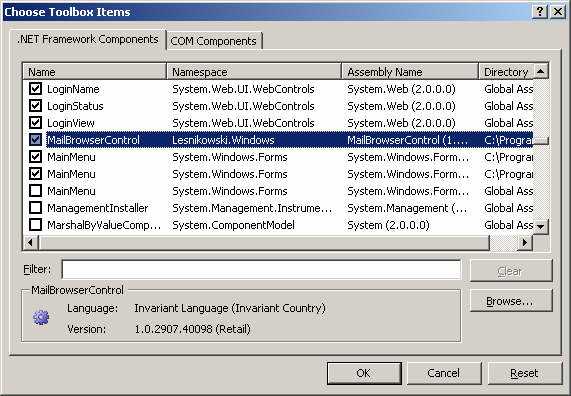Toggle the MailBrowserControl checkbox

coord(35,140)
